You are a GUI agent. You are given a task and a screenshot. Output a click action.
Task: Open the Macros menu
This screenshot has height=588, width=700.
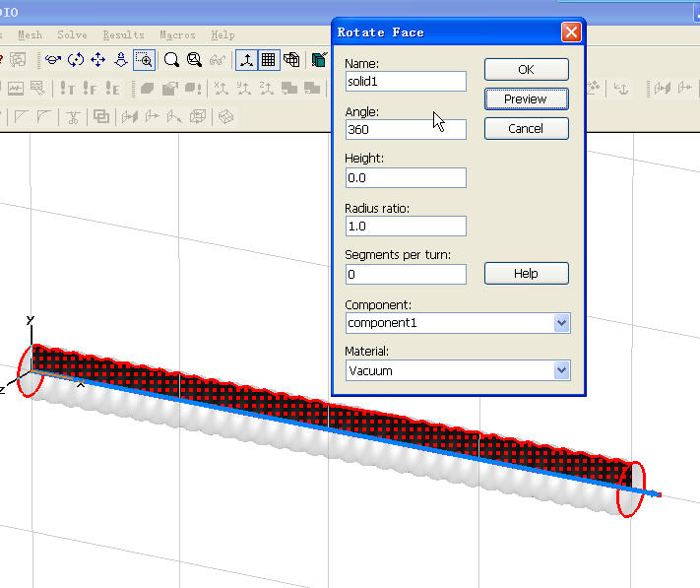coord(177,34)
